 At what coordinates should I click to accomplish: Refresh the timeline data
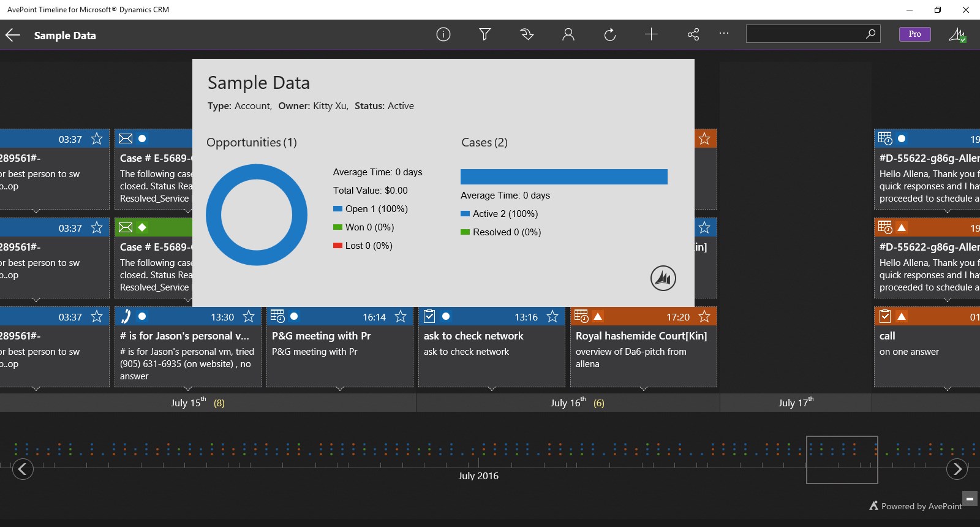pos(610,34)
